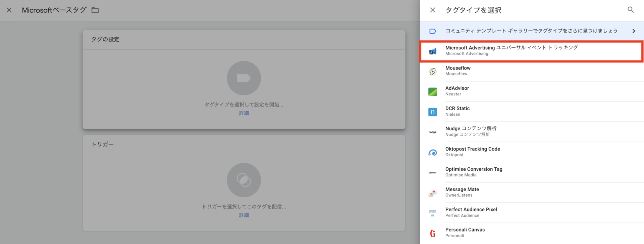Open 詳細 link under tag configuration

(244, 113)
